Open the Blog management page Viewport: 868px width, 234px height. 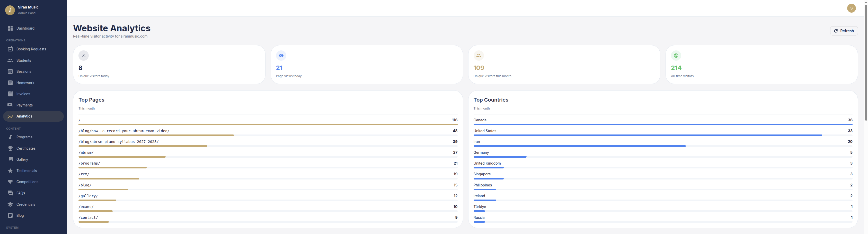[x=33, y=215]
